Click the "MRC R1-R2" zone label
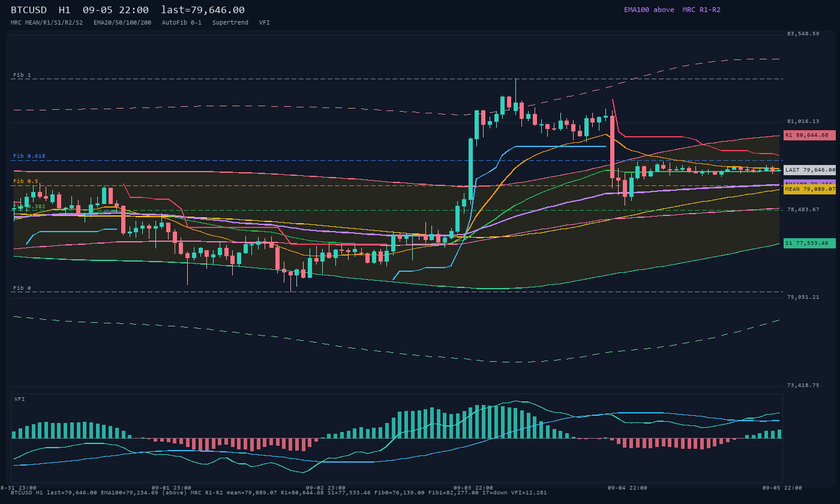Screen dimensions: 840x504 point(701,10)
